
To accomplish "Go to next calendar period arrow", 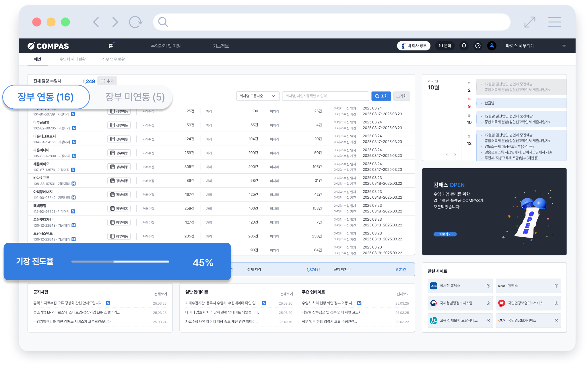I will [x=455, y=155].
